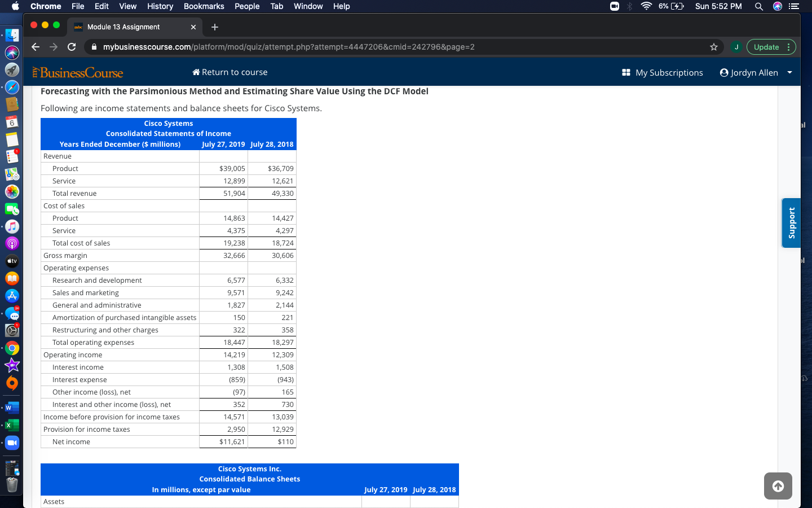This screenshot has width=812, height=508.
Task: Reload the current assignment page
Action: click(x=72, y=47)
